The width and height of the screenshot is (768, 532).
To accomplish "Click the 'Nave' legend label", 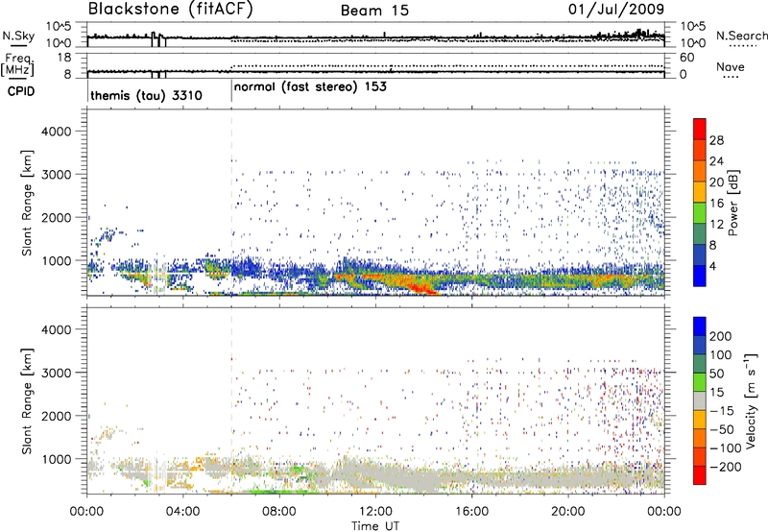I will 731,67.
